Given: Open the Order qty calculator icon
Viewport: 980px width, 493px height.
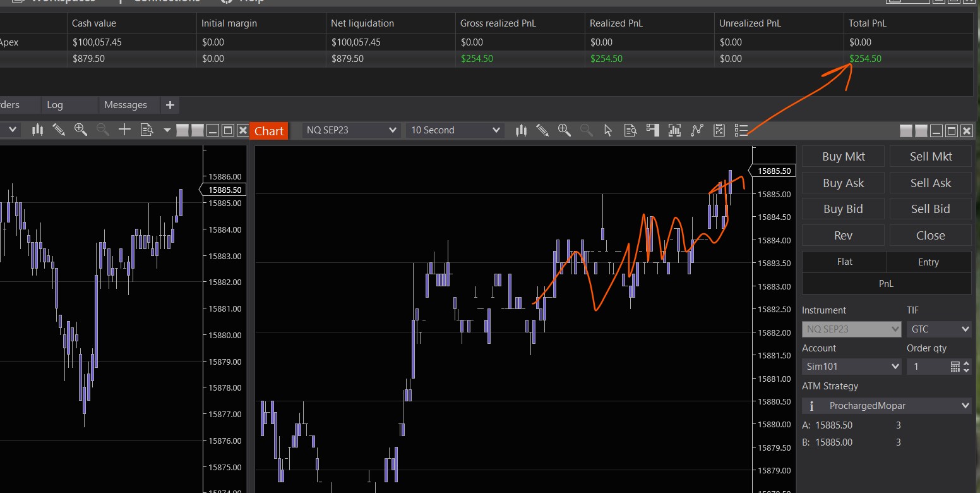Looking at the screenshot, I should [955, 367].
